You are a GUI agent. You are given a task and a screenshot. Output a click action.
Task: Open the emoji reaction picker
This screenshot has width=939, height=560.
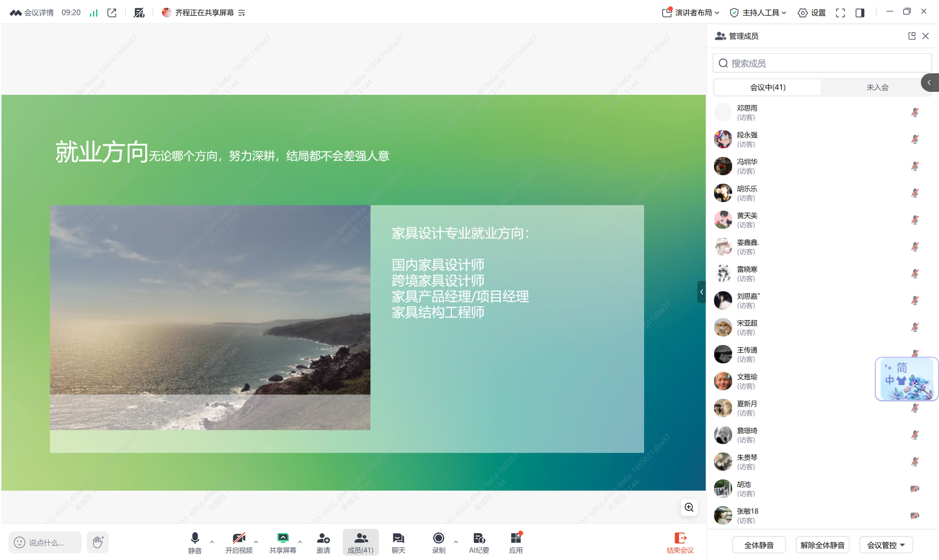coord(20,542)
